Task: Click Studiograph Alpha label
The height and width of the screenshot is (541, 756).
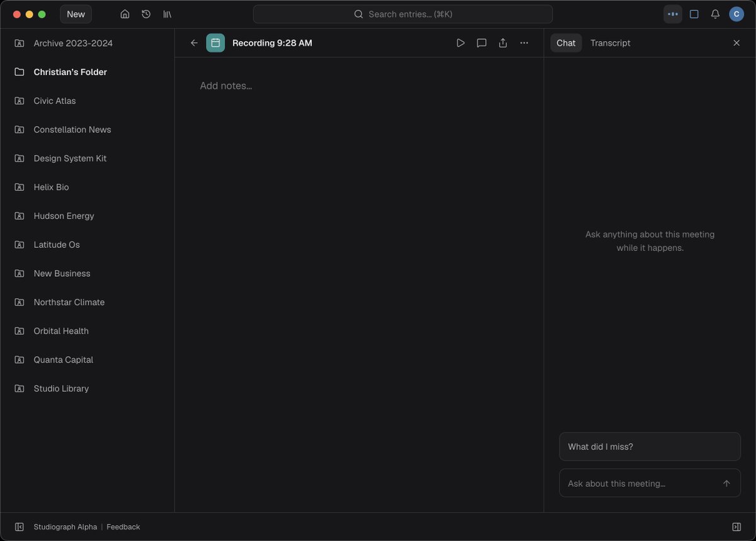Action: click(66, 526)
